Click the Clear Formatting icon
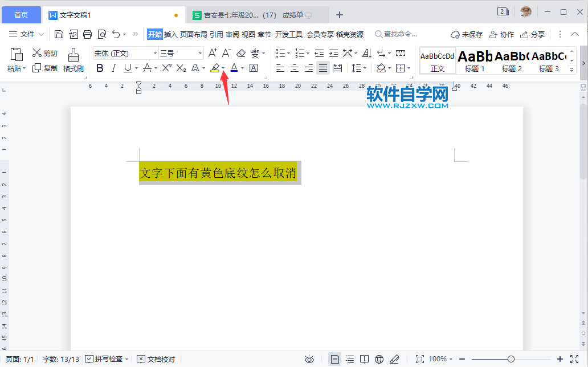The image size is (588, 367). coord(241,52)
